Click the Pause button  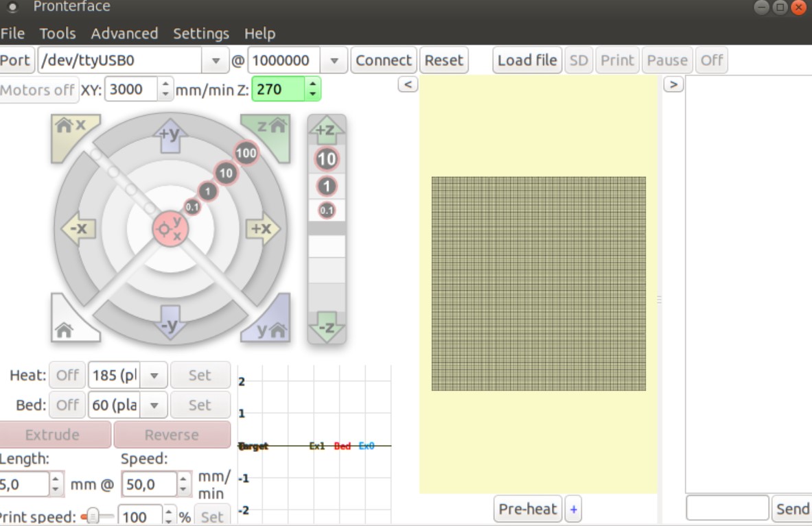tap(667, 60)
